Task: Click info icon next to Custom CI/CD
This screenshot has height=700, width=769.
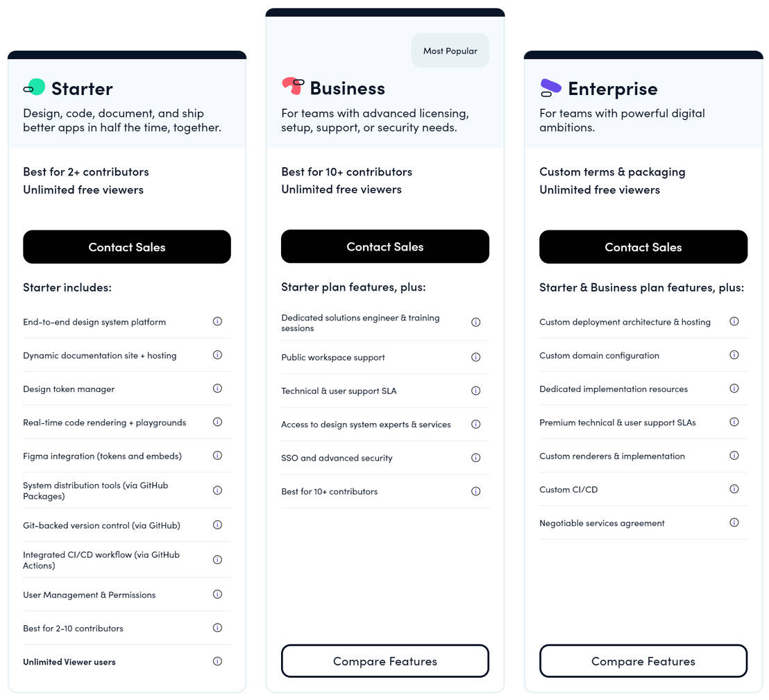Action: pos(734,488)
